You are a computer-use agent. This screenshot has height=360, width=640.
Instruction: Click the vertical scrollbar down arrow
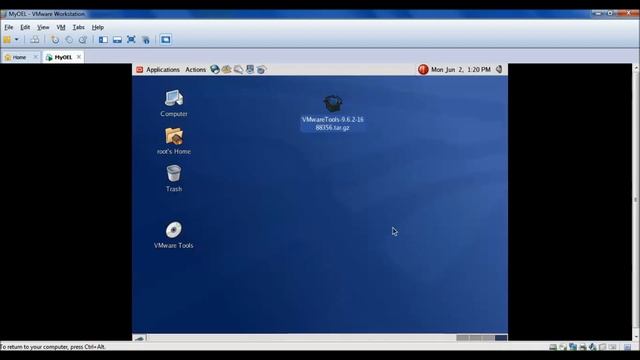[636, 337]
